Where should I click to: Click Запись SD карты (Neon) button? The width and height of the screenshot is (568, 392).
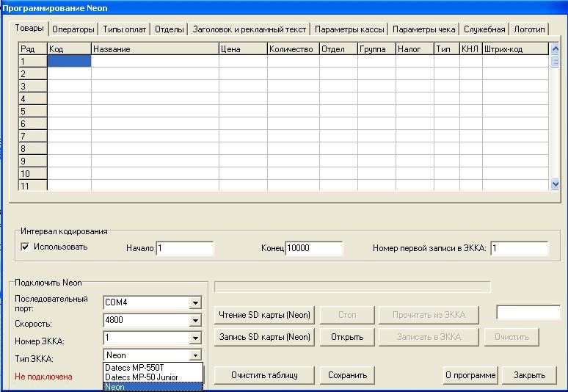pyautogui.click(x=264, y=337)
